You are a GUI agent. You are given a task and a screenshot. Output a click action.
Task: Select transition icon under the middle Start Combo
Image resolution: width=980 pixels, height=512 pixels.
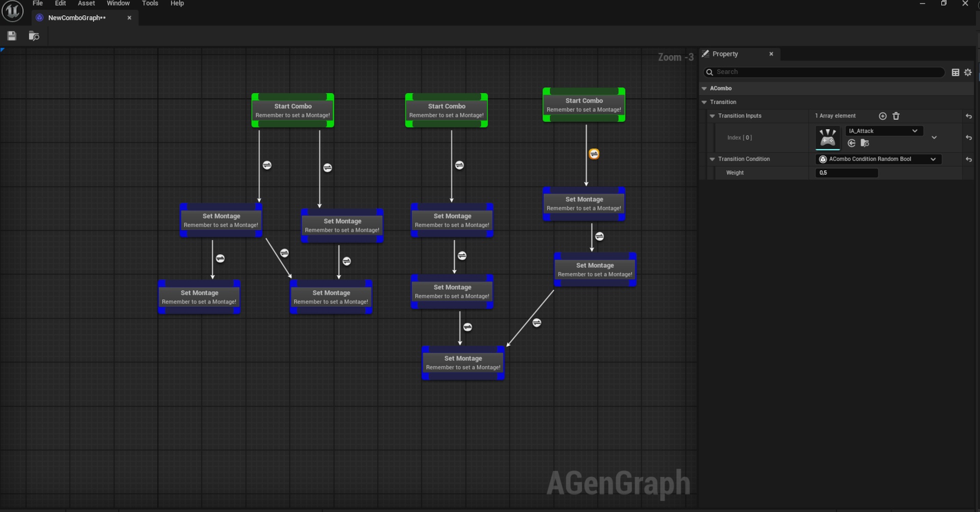coord(459,165)
